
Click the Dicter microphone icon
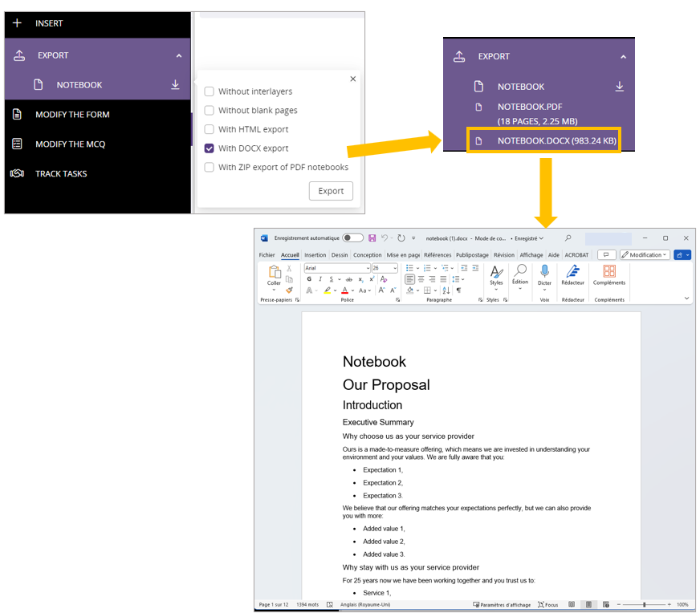click(544, 273)
